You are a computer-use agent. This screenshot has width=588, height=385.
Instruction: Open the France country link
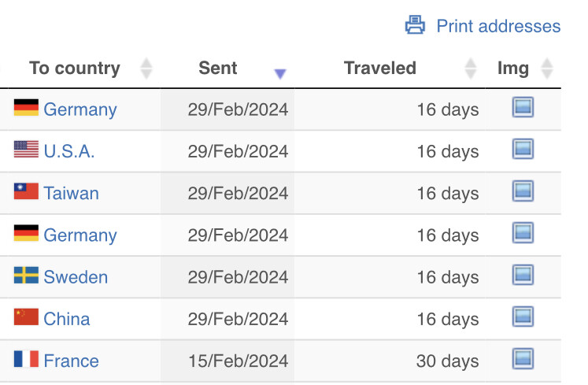72,361
